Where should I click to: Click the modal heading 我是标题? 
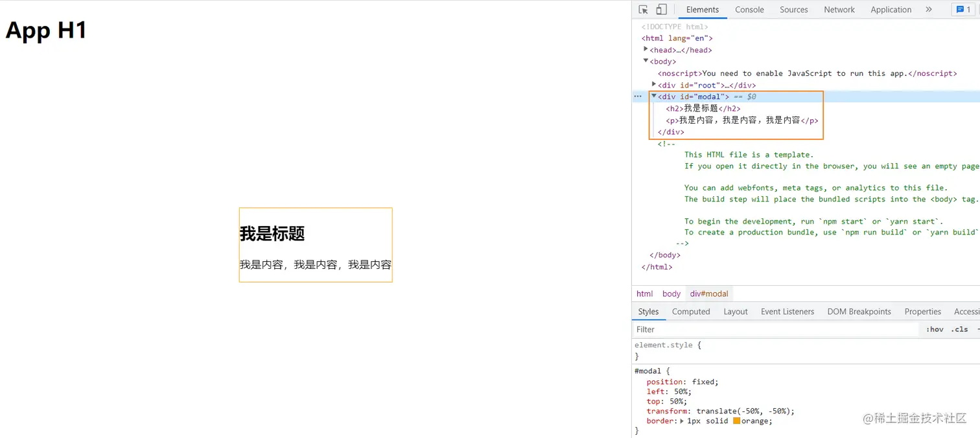272,234
